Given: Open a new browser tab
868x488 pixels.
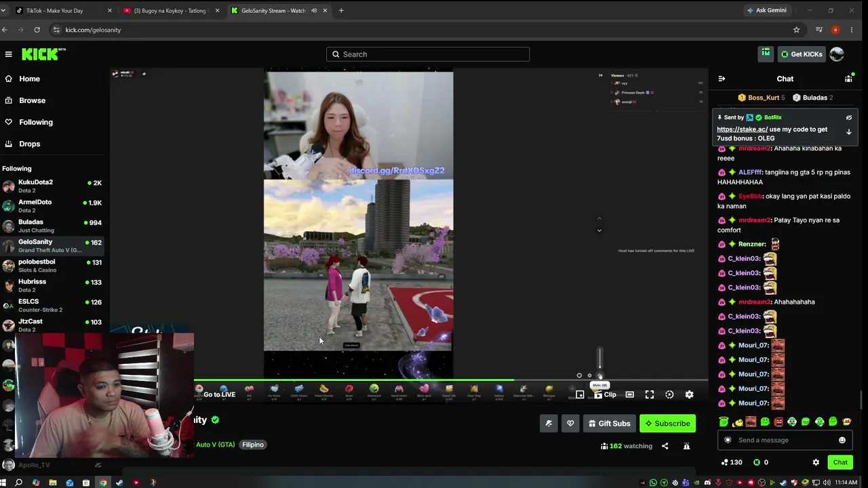Looking at the screenshot, I should tap(341, 10).
